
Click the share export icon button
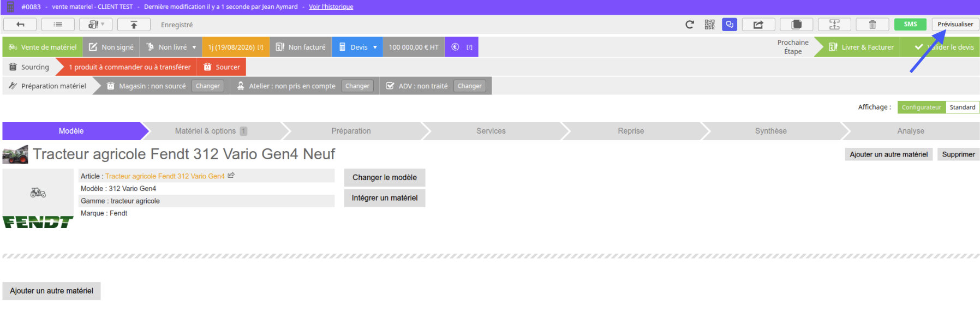(x=758, y=25)
